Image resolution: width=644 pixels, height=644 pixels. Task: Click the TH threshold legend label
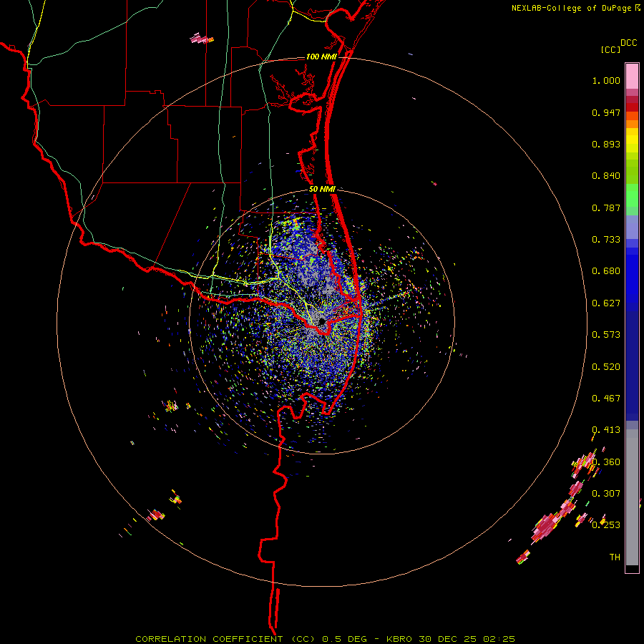(x=615, y=557)
